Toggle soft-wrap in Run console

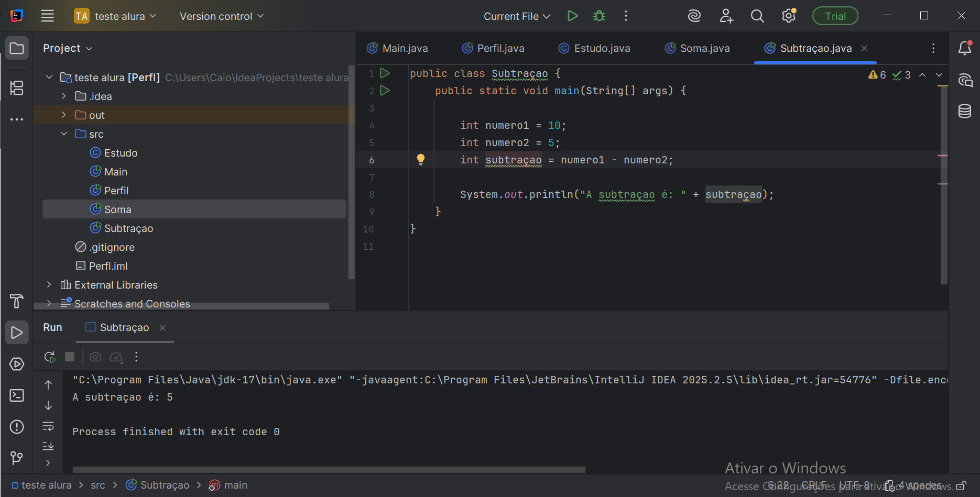tap(48, 426)
